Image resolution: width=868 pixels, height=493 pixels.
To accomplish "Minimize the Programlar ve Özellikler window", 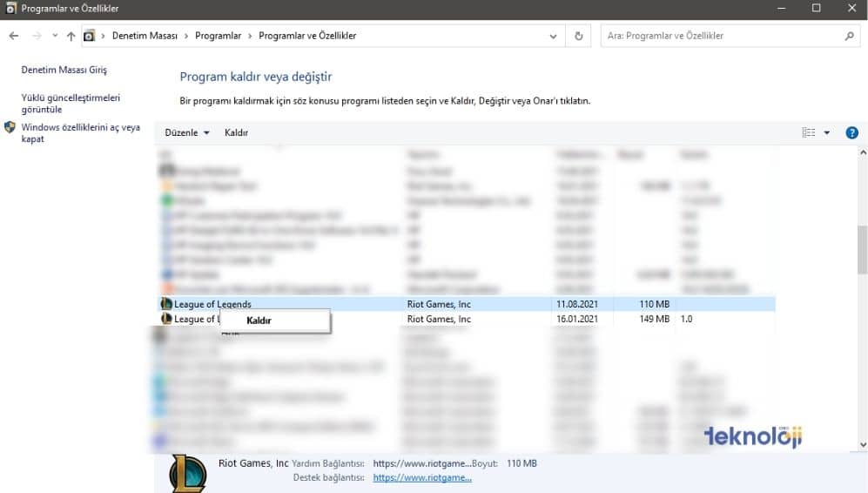I will pos(782,9).
